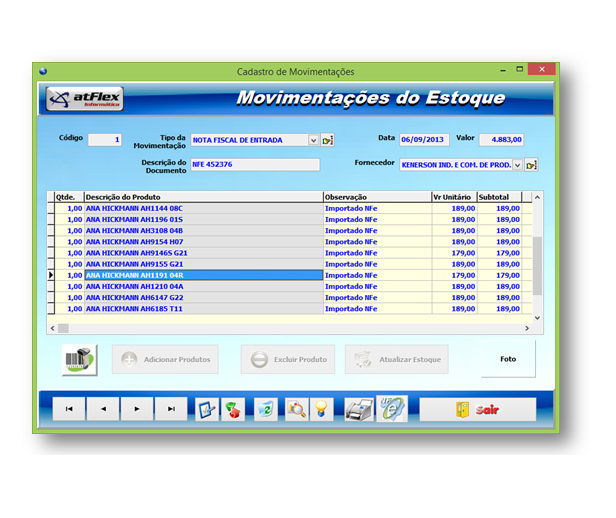Click the Descrição do Documento field
Screen dimensions: 616x518
(x=255, y=165)
